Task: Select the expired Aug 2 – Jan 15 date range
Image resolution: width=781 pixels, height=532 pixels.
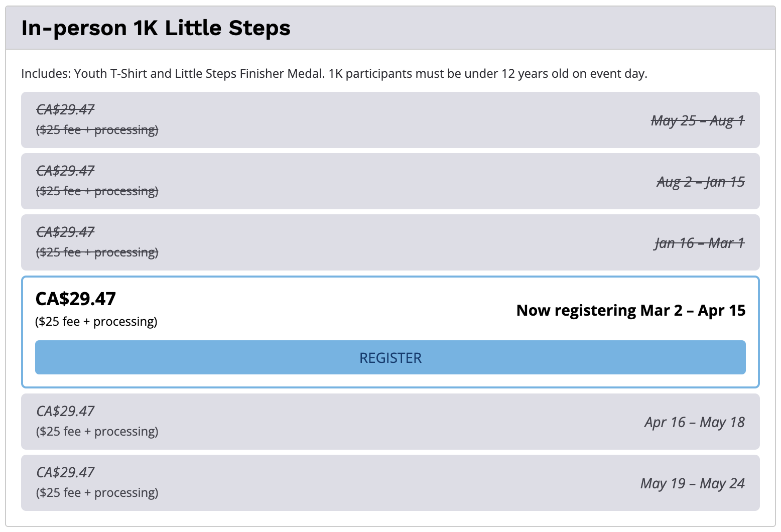Action: pyautogui.click(x=700, y=182)
